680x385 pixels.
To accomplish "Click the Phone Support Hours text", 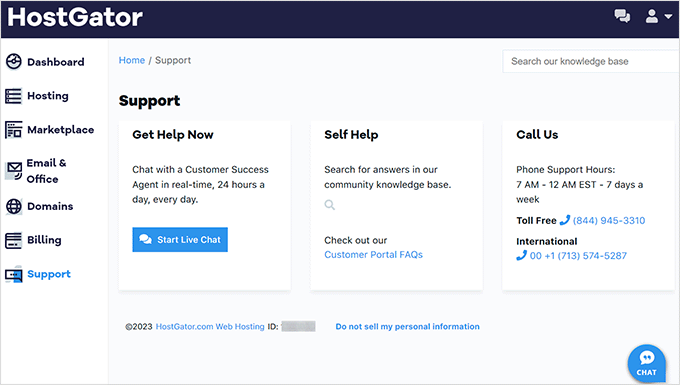I will [x=566, y=170].
